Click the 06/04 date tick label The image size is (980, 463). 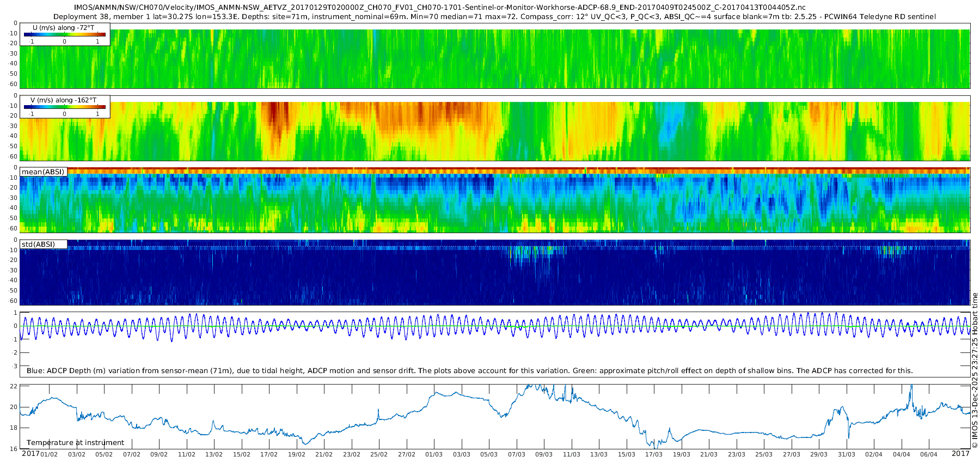click(x=929, y=454)
